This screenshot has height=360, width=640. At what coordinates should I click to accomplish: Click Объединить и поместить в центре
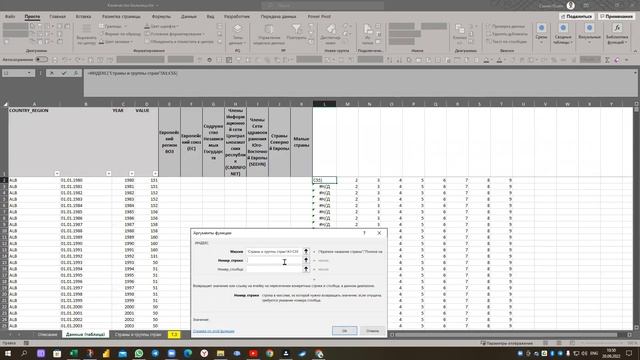[179, 42]
